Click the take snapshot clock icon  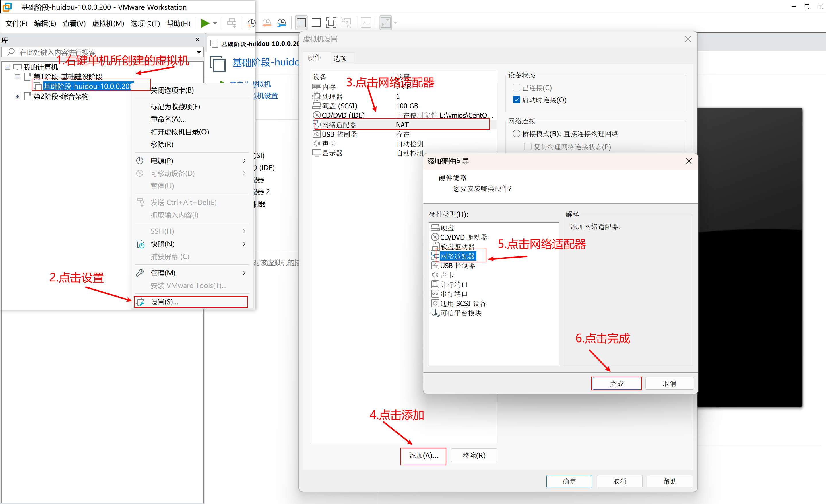pos(251,23)
